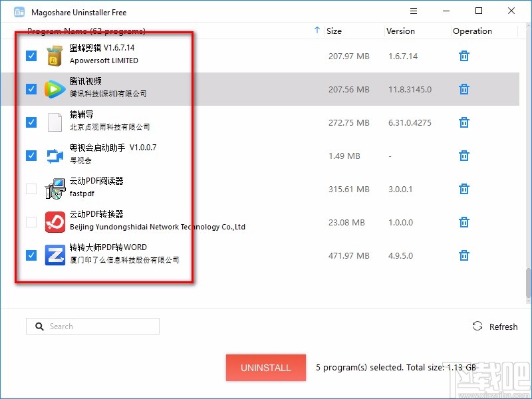This screenshot has height=399, width=532.
Task: Click the 腾讯视频 play logo icon
Action: click(x=55, y=89)
